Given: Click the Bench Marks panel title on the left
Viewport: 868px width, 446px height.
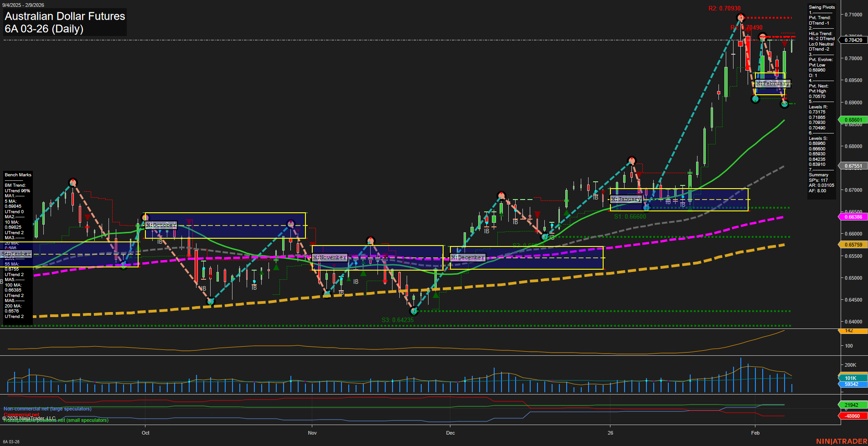Looking at the screenshot, I should [18, 174].
